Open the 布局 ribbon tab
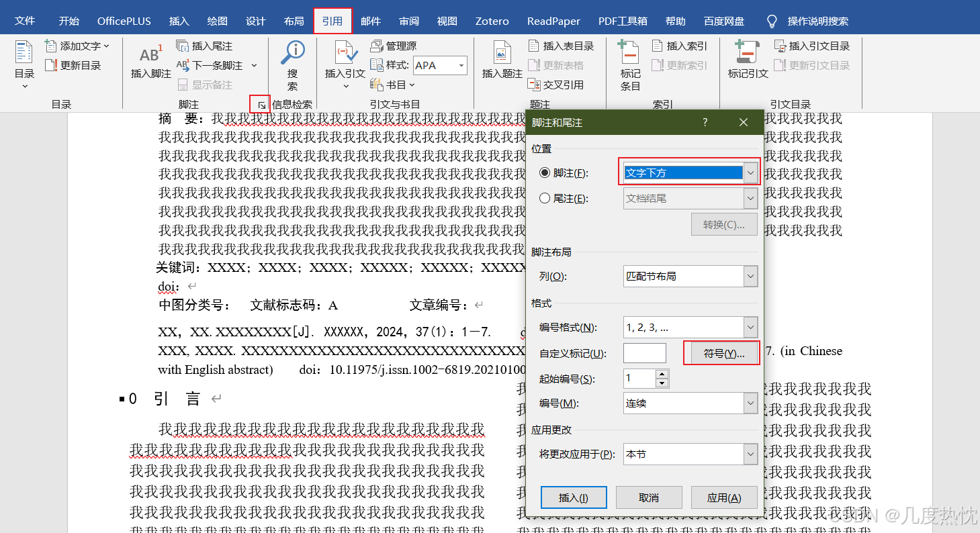980x533 pixels. [x=294, y=21]
